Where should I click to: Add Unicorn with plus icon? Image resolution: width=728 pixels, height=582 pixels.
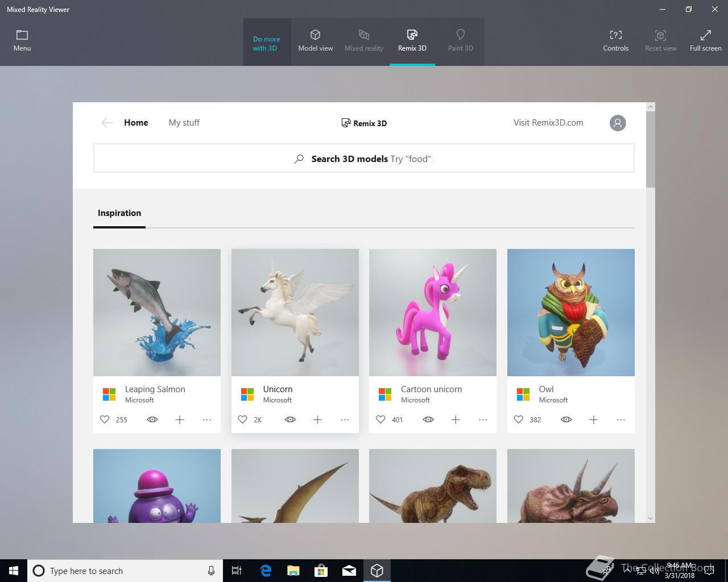click(317, 419)
